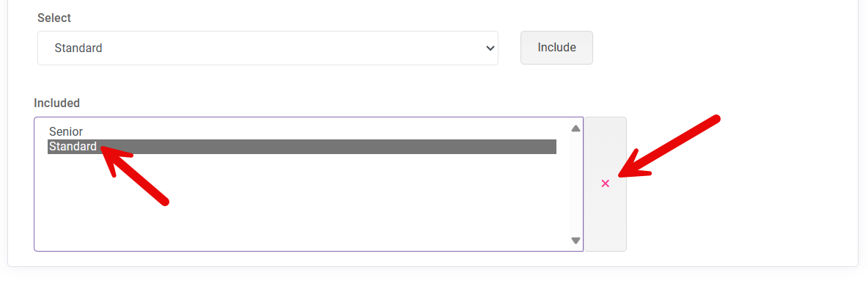Viewport: 868px width, 281px height.
Task: Select Senior in the Included list
Action: click(66, 132)
